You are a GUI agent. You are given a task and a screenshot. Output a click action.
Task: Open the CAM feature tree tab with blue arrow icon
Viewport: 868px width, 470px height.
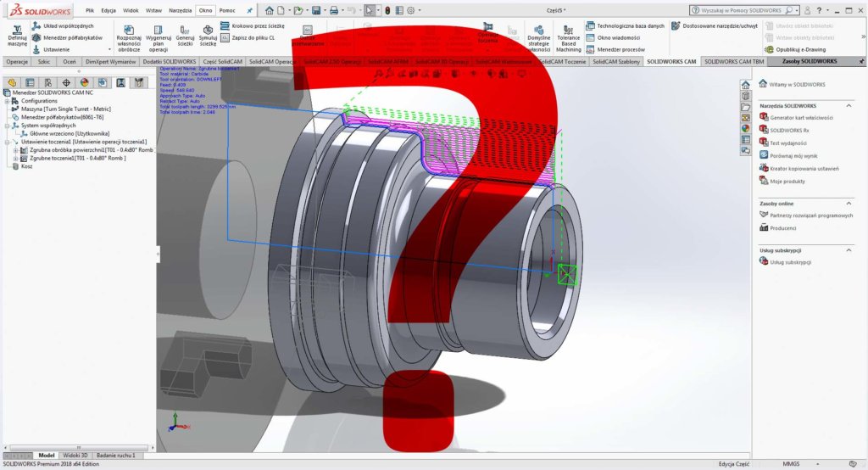click(x=103, y=83)
